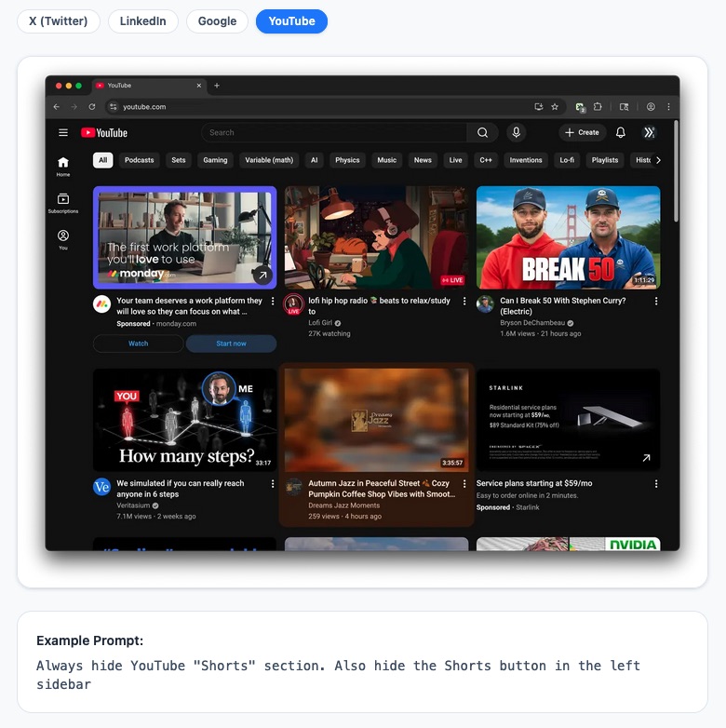Click the YouTube search input field

click(334, 133)
